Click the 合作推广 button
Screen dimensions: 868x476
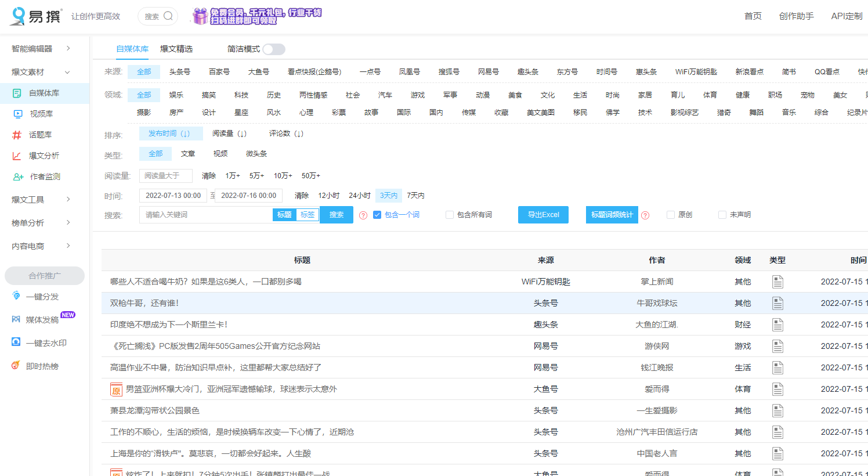coord(45,276)
